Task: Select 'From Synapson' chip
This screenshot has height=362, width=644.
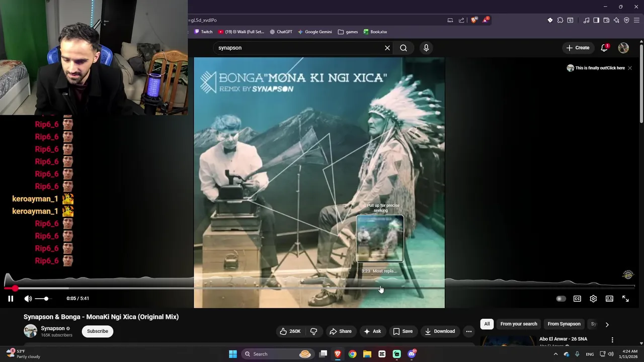Action: [564, 324]
